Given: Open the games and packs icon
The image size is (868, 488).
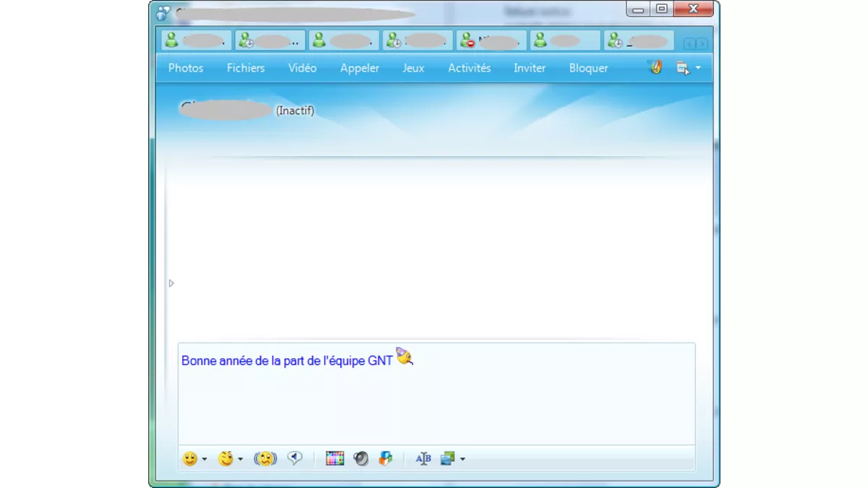Looking at the screenshot, I should click(386, 459).
